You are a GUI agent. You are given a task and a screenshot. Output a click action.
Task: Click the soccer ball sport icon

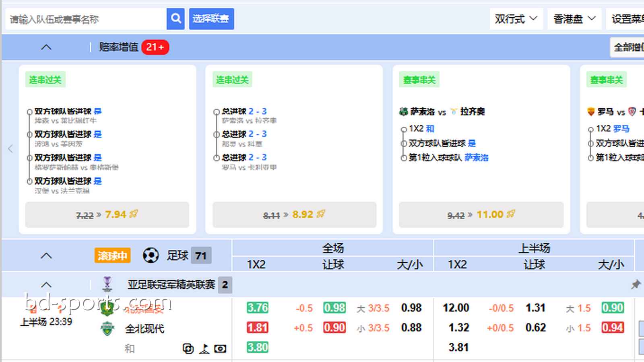click(x=151, y=255)
